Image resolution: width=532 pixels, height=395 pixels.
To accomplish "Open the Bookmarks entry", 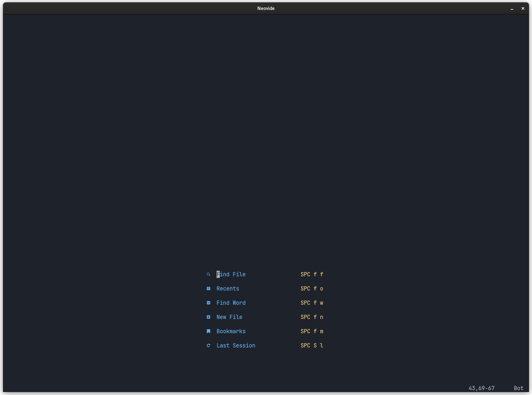I will (231, 331).
